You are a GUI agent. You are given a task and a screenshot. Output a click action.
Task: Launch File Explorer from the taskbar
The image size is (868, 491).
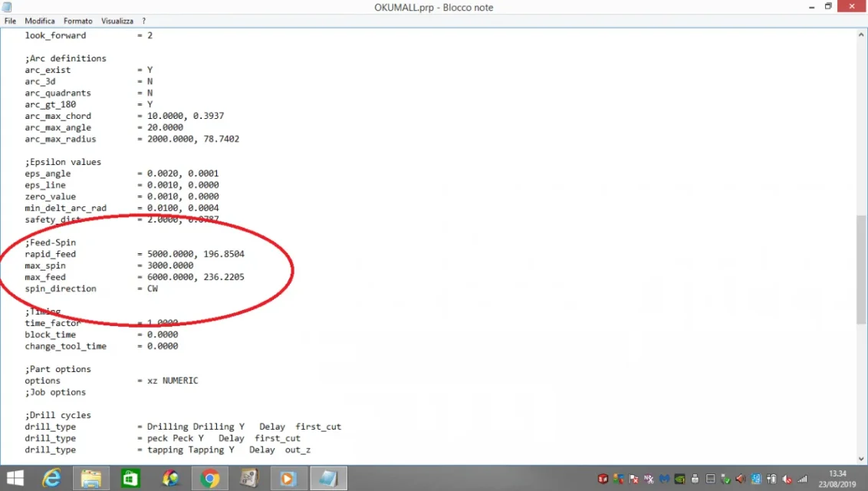coord(91,479)
